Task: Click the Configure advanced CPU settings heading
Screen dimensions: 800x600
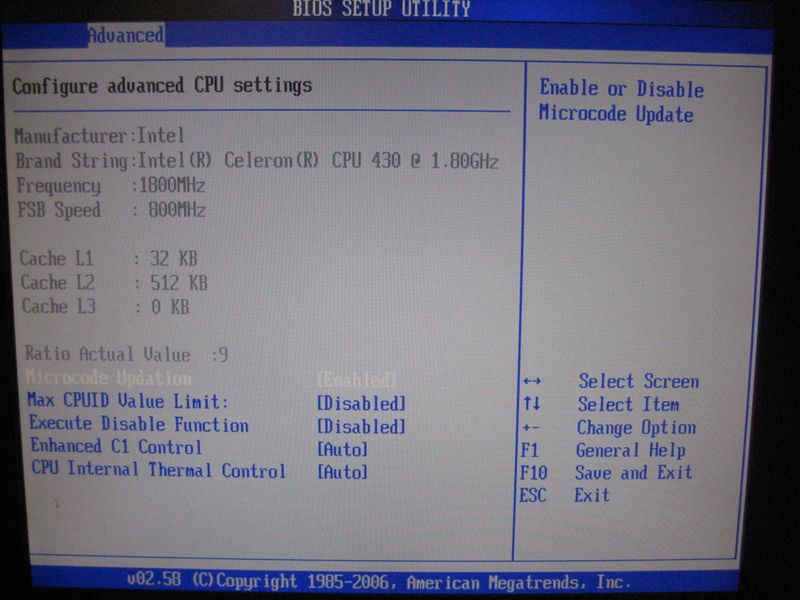Action: click(x=162, y=86)
